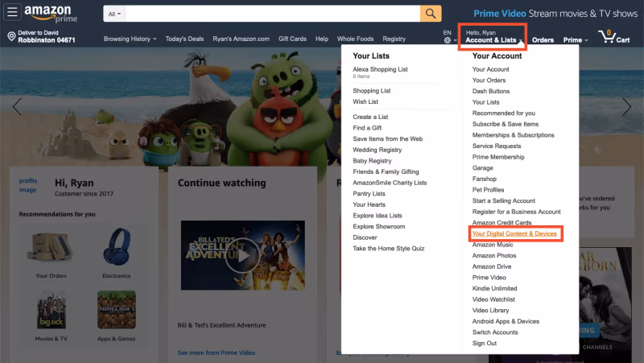Image resolution: width=644 pixels, height=363 pixels.
Task: Click Start a Selling Account
Action: click(504, 200)
